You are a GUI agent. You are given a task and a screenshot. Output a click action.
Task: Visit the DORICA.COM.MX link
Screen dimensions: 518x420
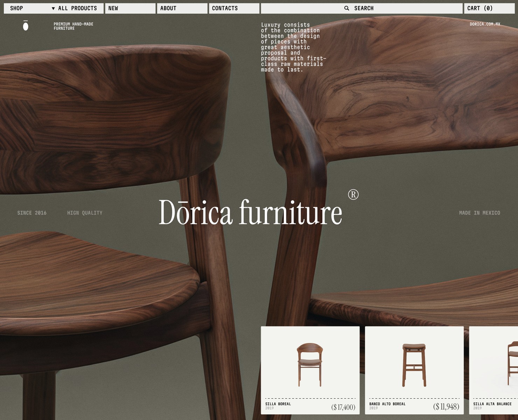click(485, 24)
